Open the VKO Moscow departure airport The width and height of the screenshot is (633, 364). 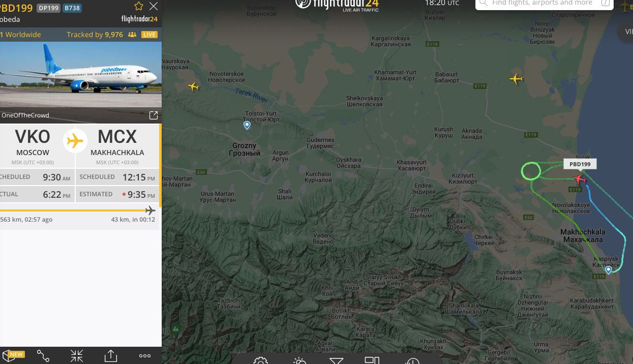pyautogui.click(x=33, y=142)
